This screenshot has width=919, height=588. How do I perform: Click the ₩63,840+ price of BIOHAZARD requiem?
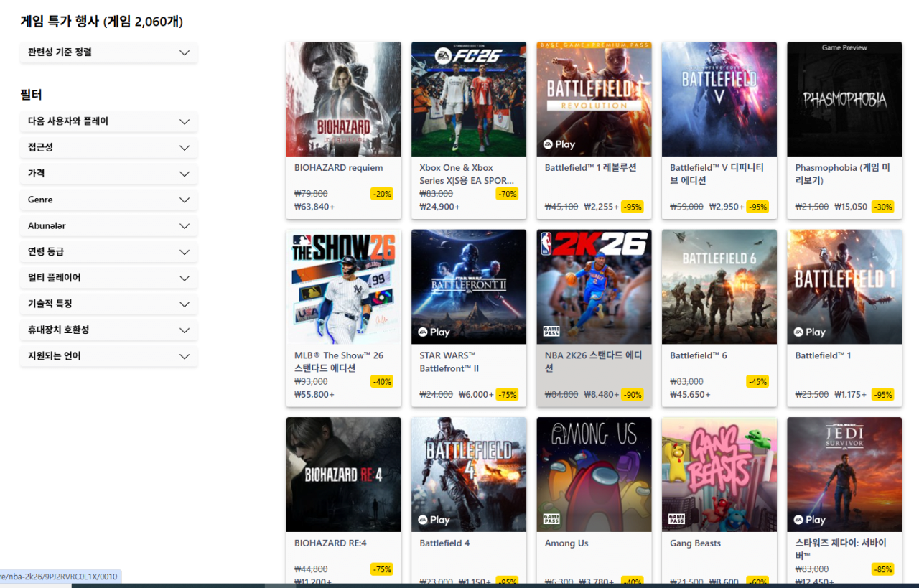point(314,207)
